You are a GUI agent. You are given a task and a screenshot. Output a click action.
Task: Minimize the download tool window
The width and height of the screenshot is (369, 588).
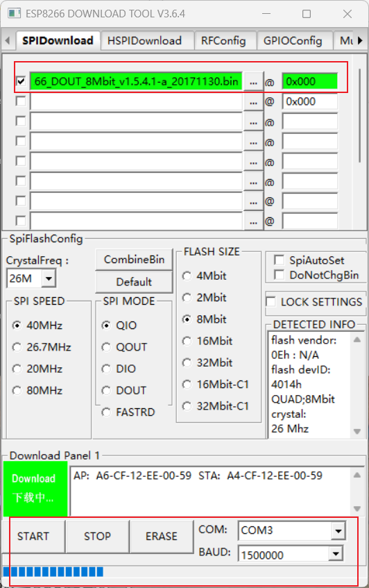pyautogui.click(x=266, y=14)
